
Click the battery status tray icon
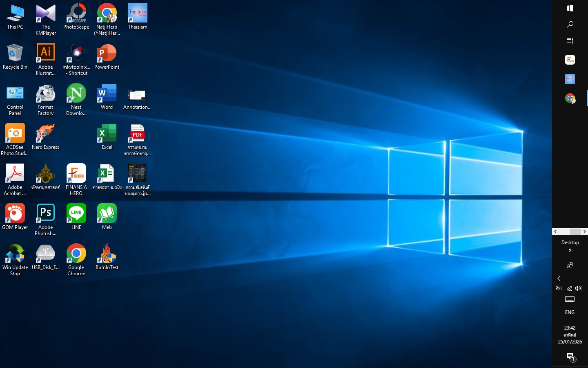click(x=559, y=288)
